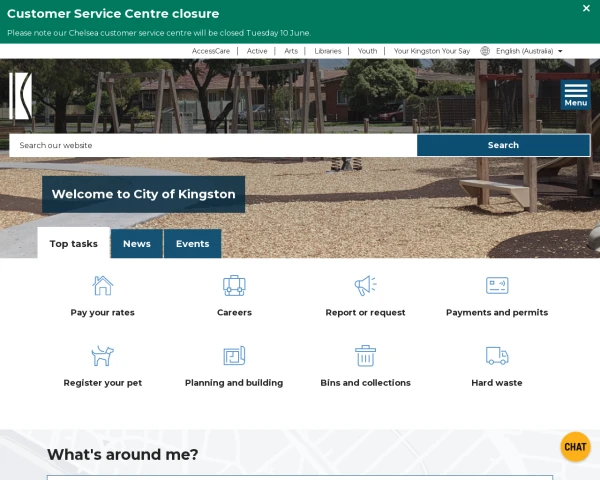Click the Careers text label
This screenshot has width=600, height=480.
234,312
